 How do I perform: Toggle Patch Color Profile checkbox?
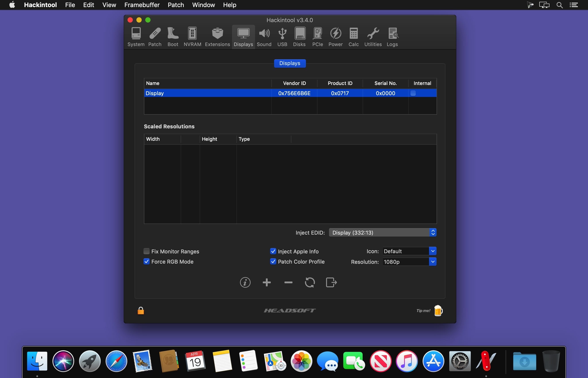(x=273, y=261)
